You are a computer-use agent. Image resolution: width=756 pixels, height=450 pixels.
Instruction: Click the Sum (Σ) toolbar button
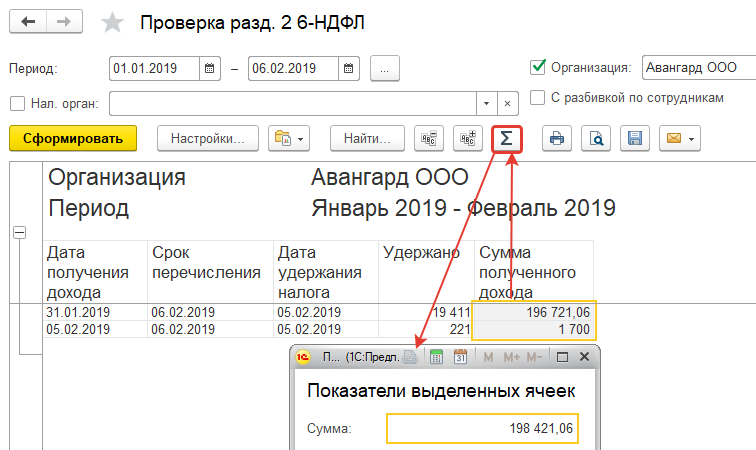507,138
